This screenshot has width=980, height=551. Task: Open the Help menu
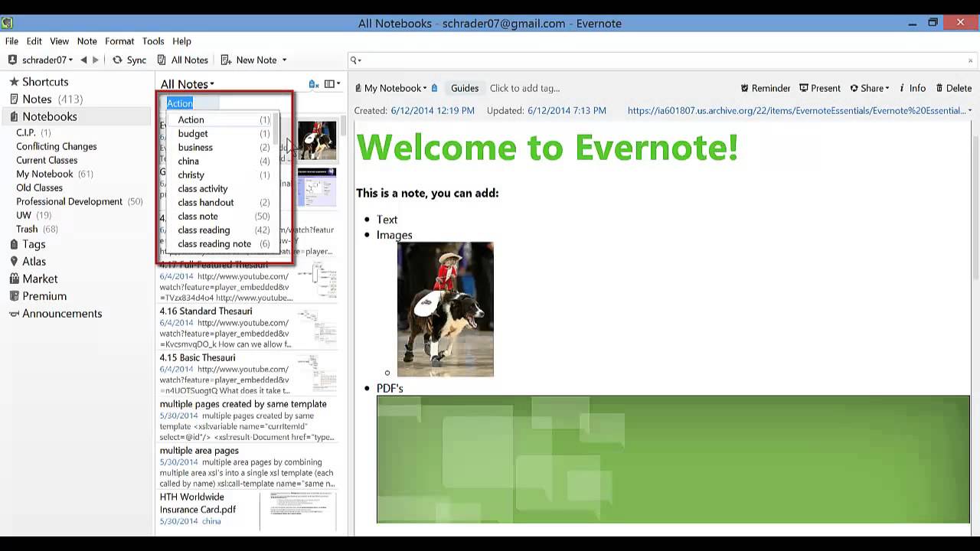coord(181,41)
